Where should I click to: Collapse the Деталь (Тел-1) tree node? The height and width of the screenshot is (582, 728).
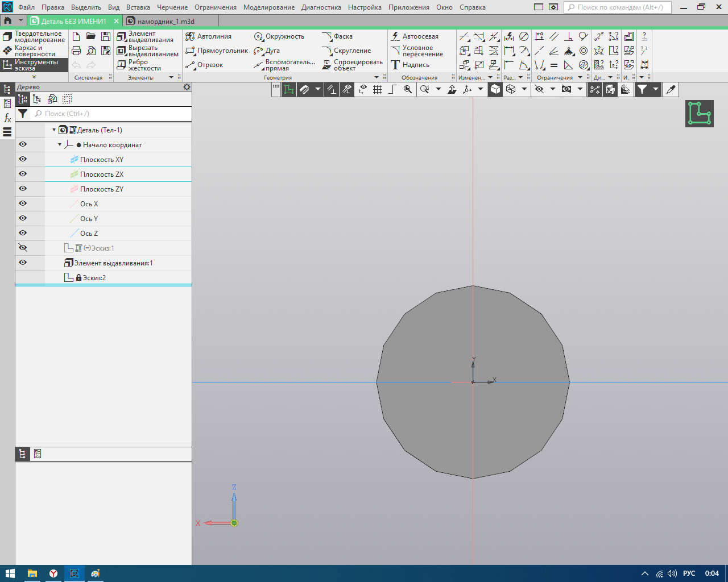coord(55,130)
